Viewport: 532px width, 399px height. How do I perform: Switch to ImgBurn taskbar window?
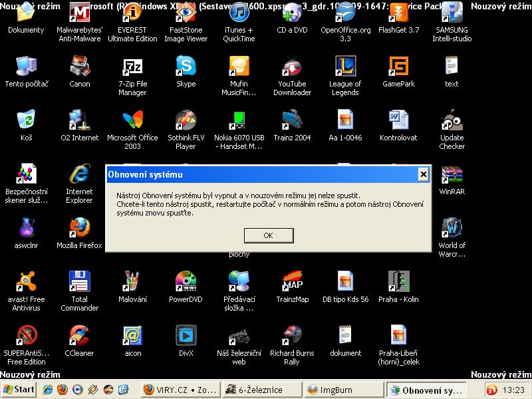coord(344,390)
